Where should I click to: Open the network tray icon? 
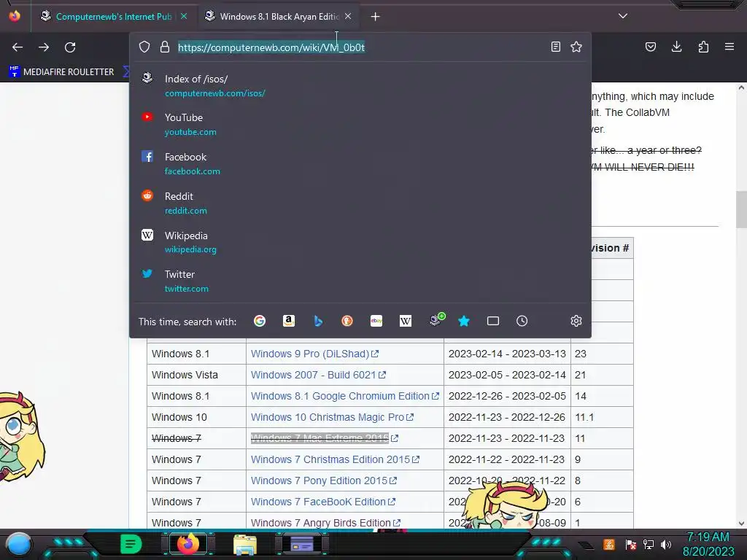649,545
